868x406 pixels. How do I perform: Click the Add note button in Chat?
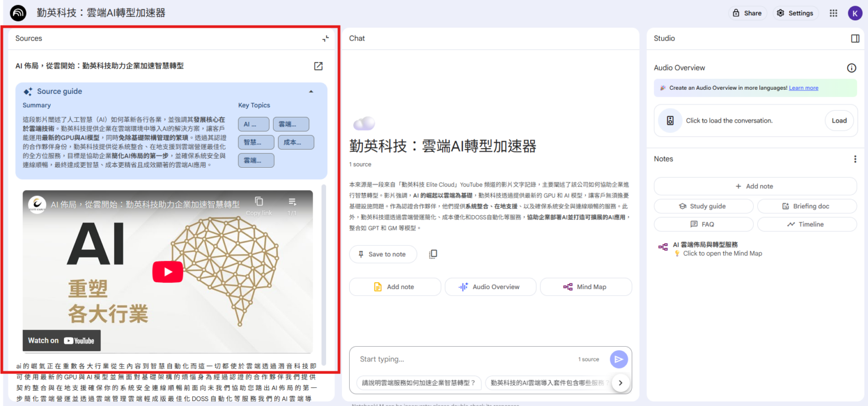pos(395,287)
